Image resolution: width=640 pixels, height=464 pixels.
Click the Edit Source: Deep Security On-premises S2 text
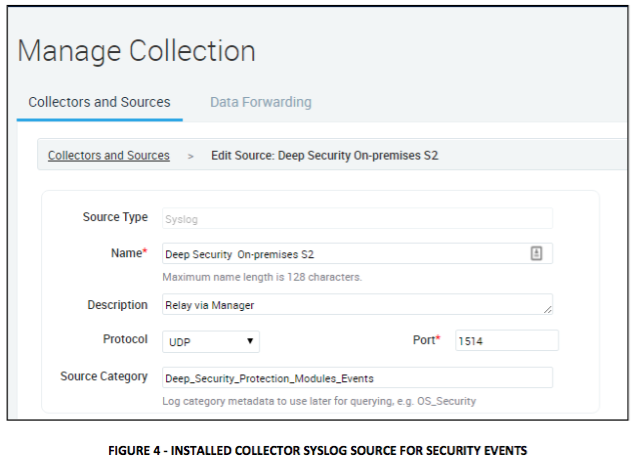(324, 155)
